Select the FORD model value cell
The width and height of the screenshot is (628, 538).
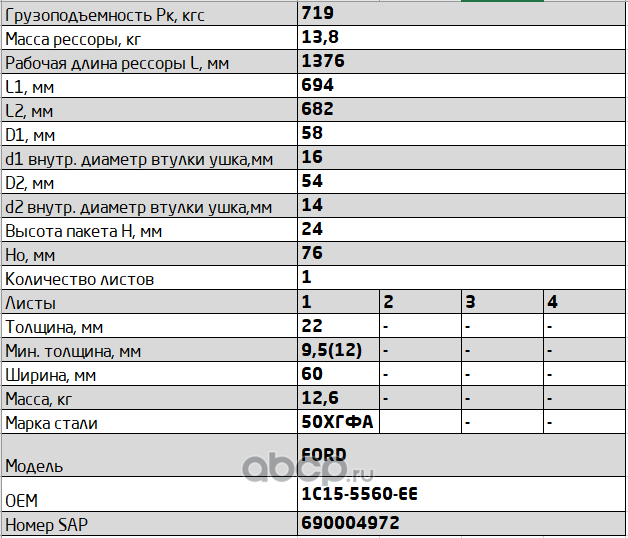[325, 455]
